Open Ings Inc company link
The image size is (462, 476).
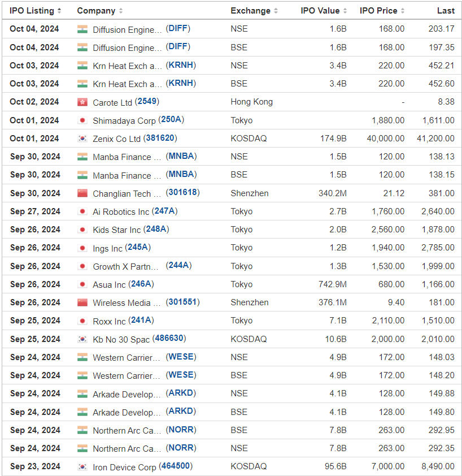107,248
